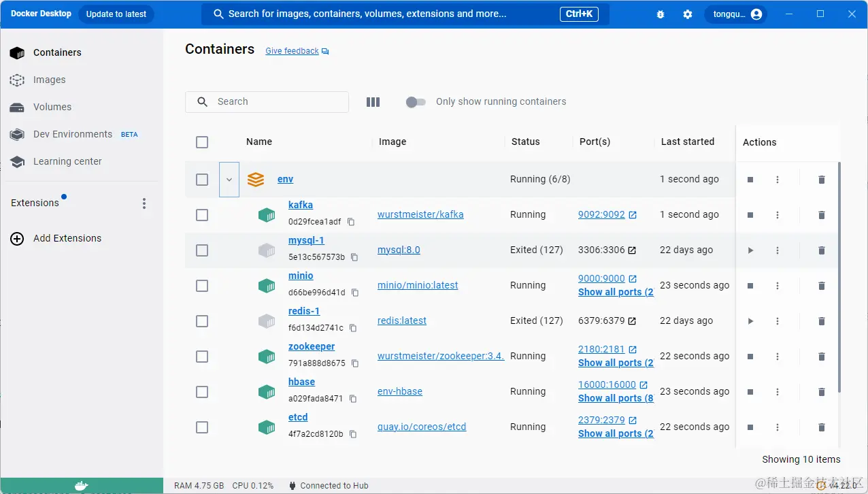868x494 pixels.
Task: Go to Images section
Action: [82, 80]
